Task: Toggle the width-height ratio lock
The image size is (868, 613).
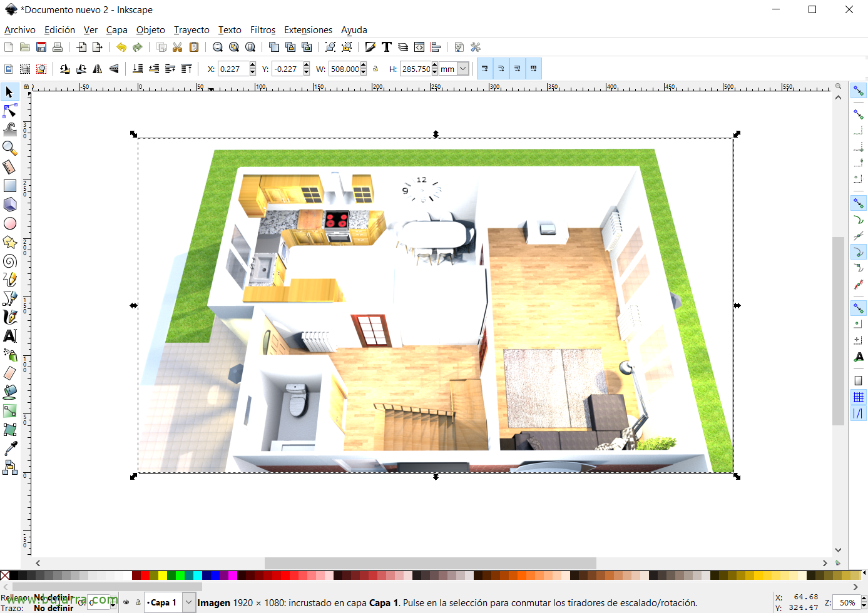Action: 375,69
